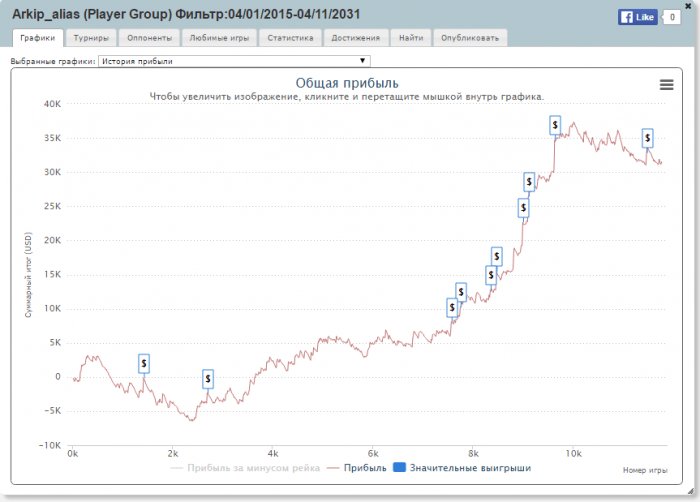The height and width of the screenshot is (502, 700).
Task: Open the История прибыли chart dropdown
Action: [233, 61]
